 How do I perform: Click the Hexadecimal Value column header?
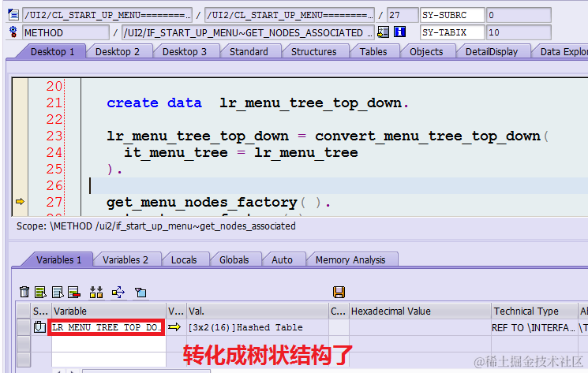point(420,311)
